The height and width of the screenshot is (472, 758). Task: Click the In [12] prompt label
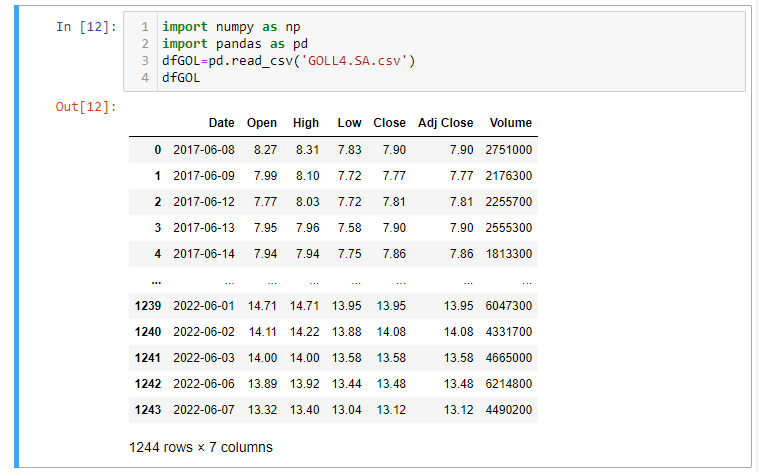(x=86, y=27)
